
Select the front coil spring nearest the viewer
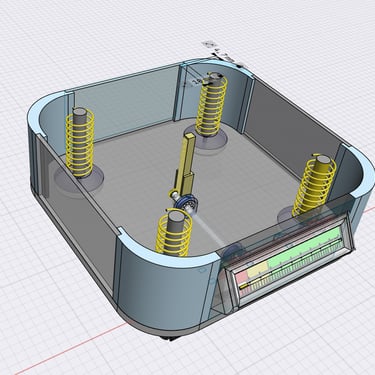pos(174,233)
